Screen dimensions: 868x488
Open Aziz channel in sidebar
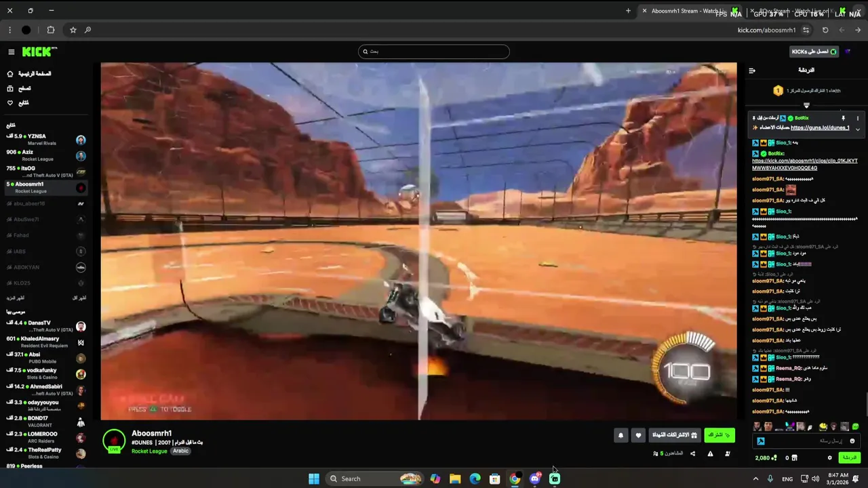coord(46,155)
